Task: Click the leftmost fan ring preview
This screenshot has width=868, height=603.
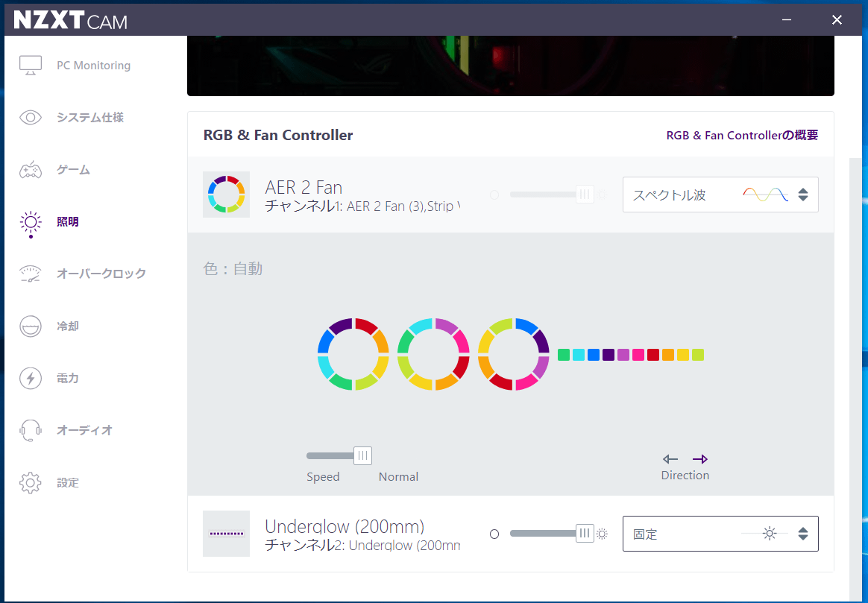Action: 353,354
